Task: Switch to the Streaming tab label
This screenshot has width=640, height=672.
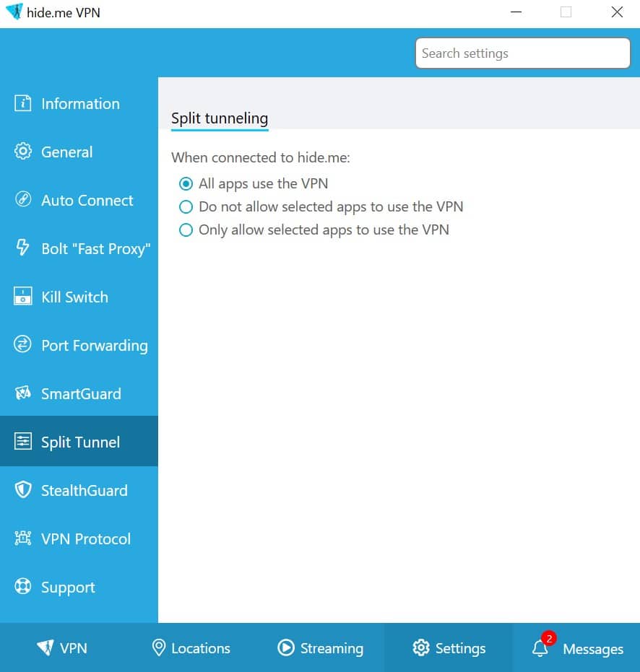Action: point(332,648)
